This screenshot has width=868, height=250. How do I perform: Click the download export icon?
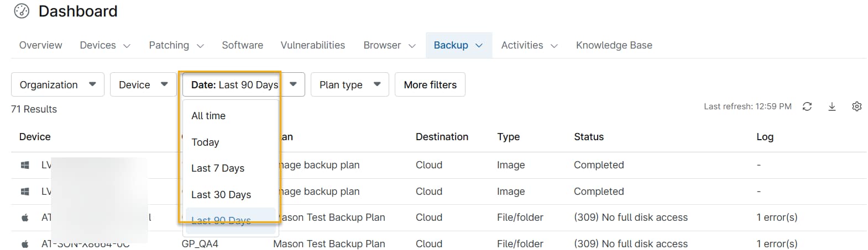coord(832,107)
